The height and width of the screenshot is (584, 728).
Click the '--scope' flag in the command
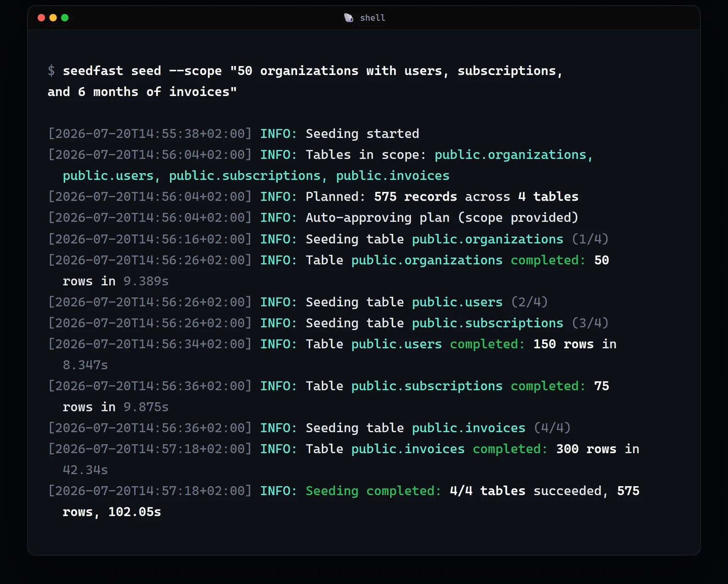coord(195,71)
